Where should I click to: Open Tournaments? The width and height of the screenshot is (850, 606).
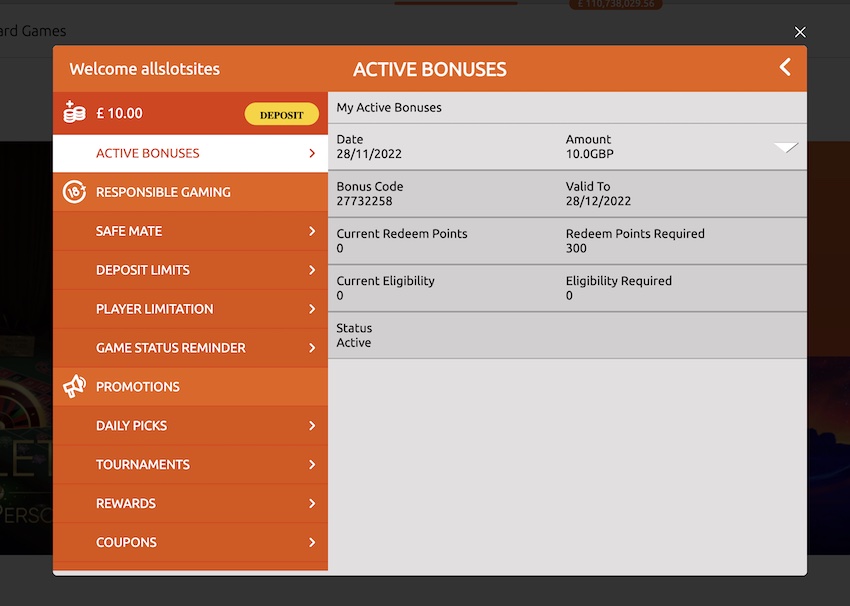[x=190, y=465]
